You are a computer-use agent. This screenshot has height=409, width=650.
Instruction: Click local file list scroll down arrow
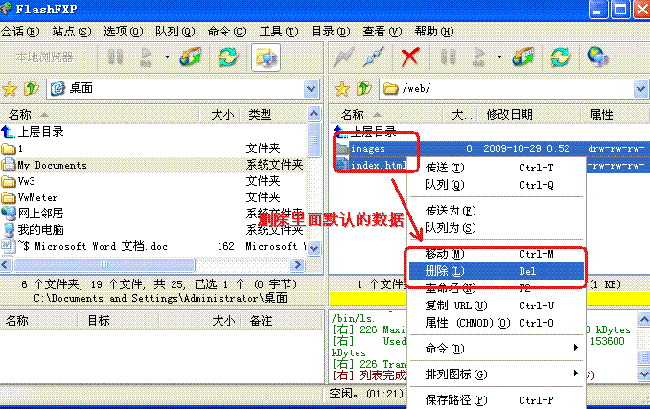314,248
